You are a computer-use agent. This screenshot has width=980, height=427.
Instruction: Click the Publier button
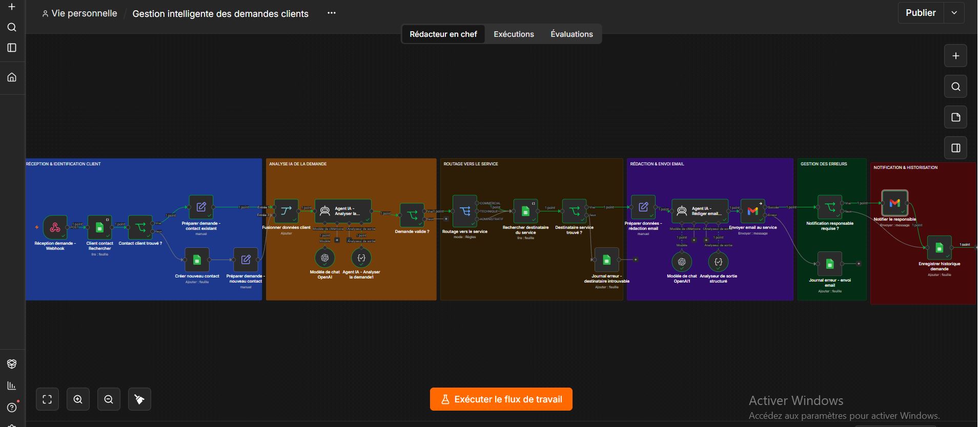[x=921, y=13]
